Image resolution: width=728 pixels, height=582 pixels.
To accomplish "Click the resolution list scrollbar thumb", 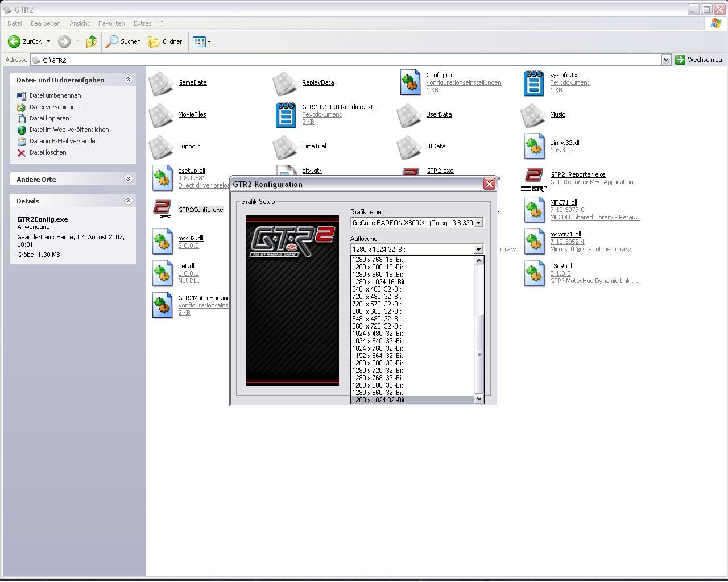I will [x=479, y=354].
